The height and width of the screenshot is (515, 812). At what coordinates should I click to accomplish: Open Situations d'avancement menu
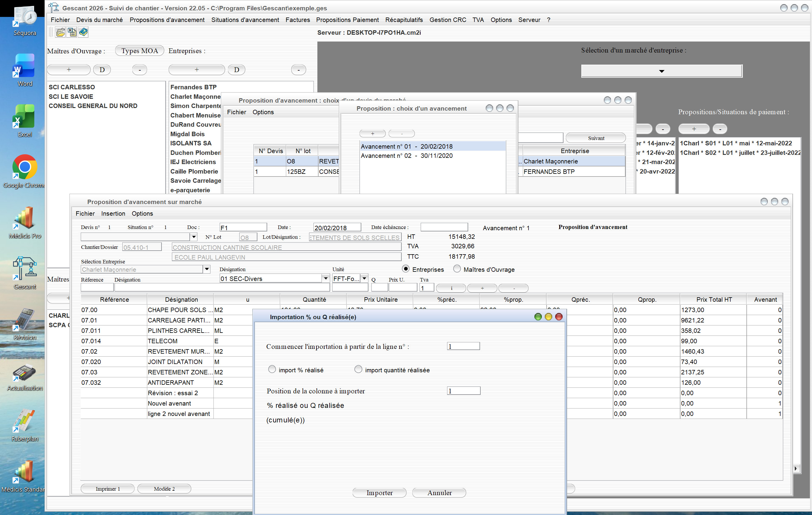[245, 20]
